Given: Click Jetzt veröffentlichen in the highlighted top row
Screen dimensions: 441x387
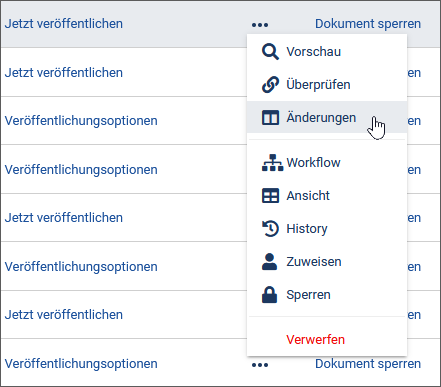Looking at the screenshot, I should (x=64, y=24).
